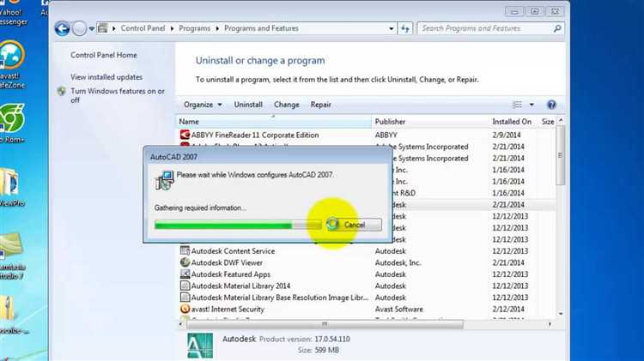Click the horizontal scrollbar thumb

(325, 324)
